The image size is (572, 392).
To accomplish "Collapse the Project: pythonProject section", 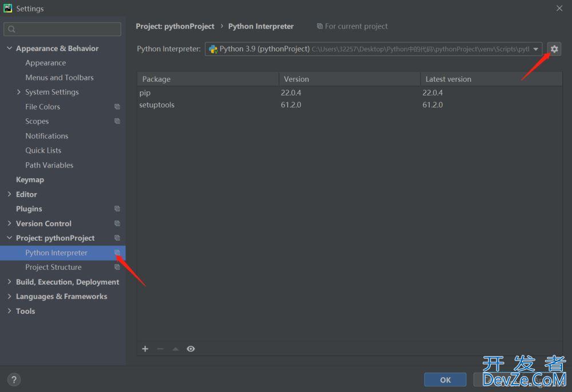I will point(10,238).
